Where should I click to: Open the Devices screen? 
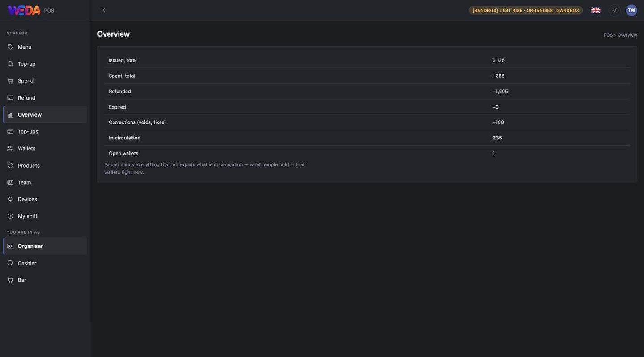click(x=45, y=199)
